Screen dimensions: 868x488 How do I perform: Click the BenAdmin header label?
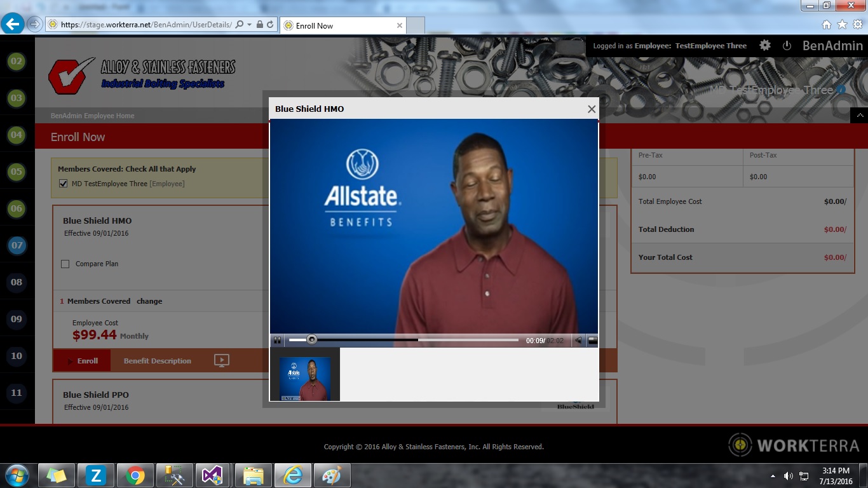(832, 46)
